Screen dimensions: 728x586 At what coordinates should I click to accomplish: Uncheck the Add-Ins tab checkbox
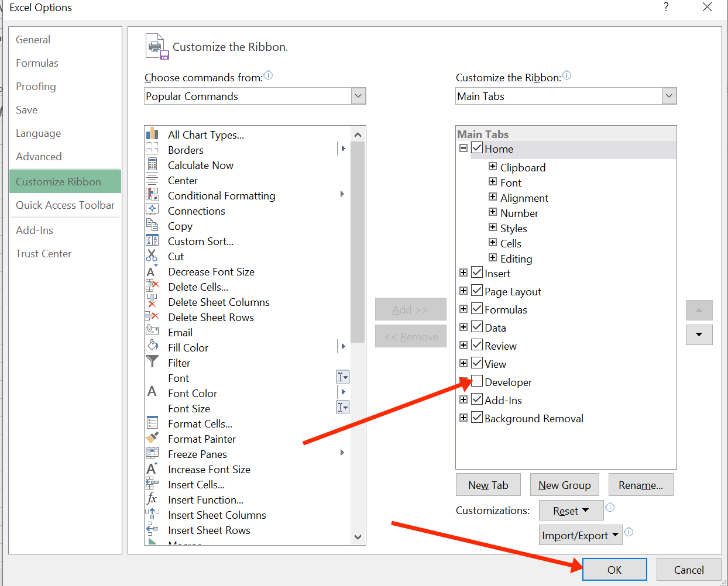tap(477, 399)
